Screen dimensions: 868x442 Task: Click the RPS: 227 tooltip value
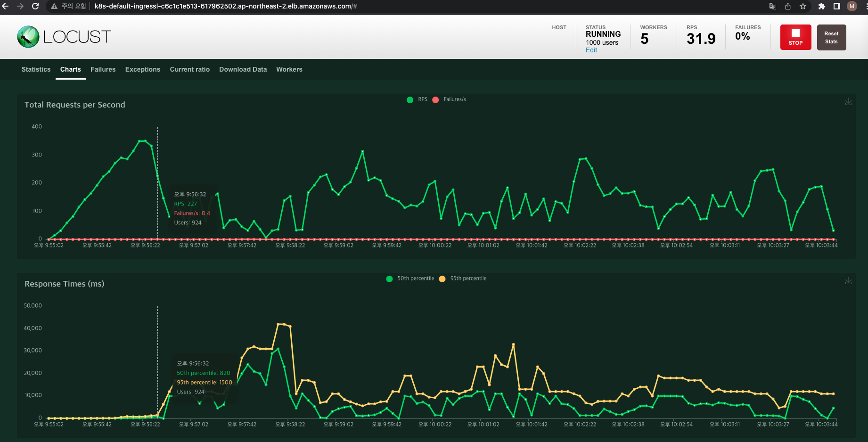[x=186, y=204]
